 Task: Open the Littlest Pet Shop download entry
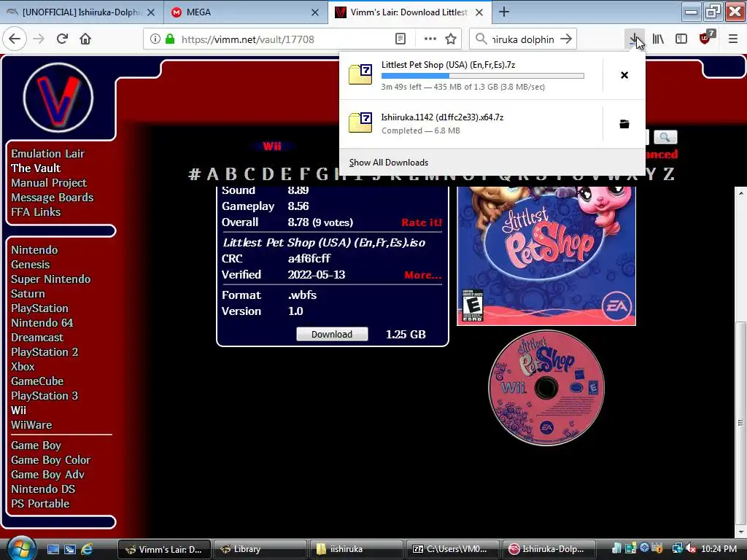pos(471,75)
